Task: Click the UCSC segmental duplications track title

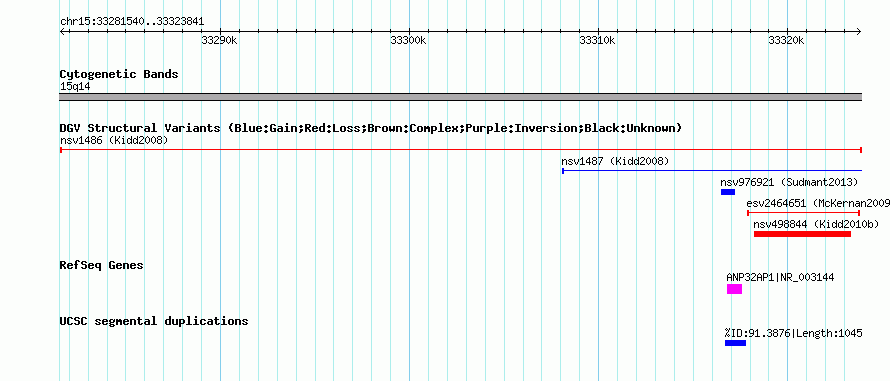Action: pos(154,321)
